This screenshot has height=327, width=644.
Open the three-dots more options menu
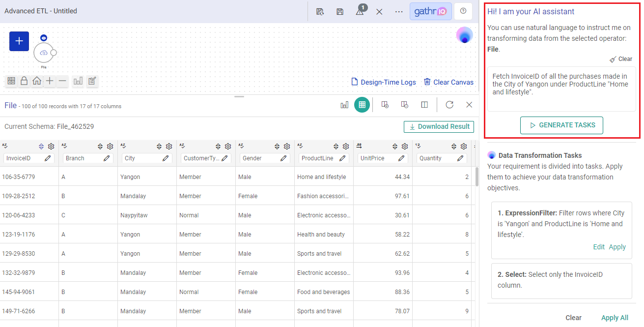click(x=399, y=11)
